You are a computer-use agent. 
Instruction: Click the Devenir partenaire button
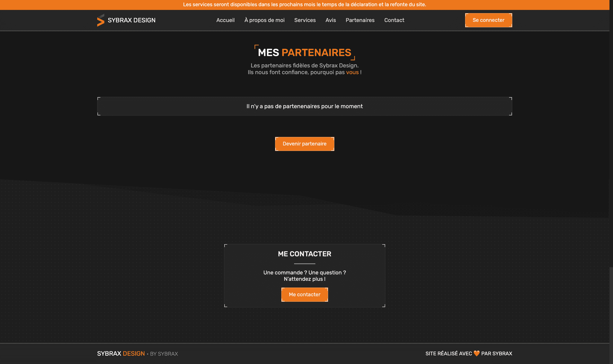304,144
